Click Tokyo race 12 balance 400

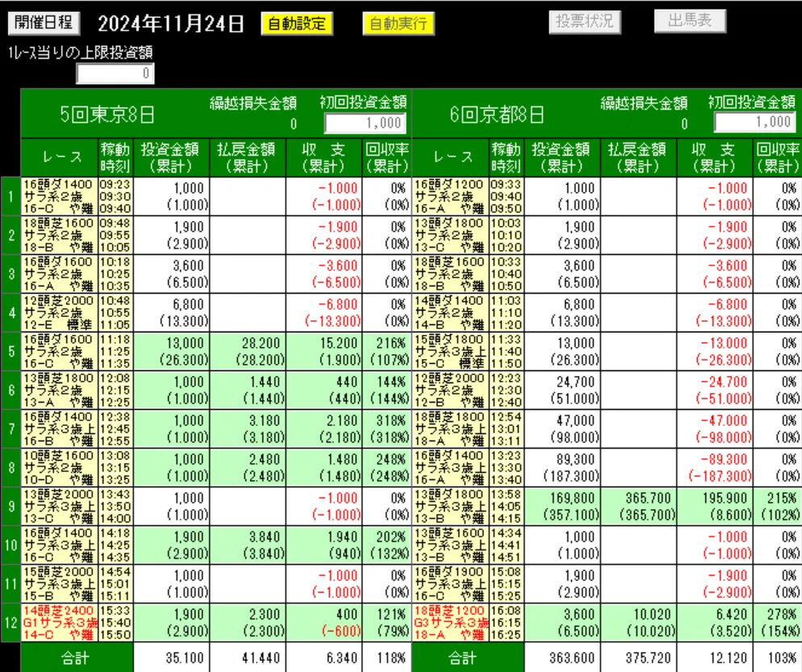(x=324, y=623)
